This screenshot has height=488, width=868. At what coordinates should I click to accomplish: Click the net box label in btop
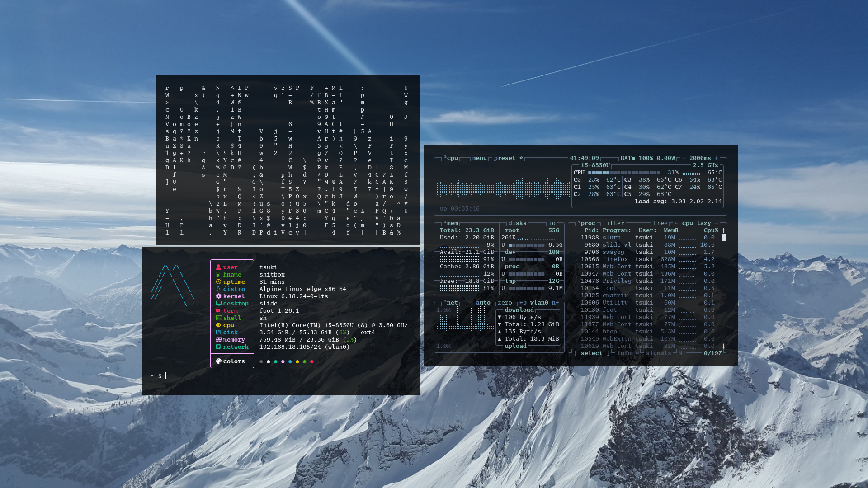(451, 303)
